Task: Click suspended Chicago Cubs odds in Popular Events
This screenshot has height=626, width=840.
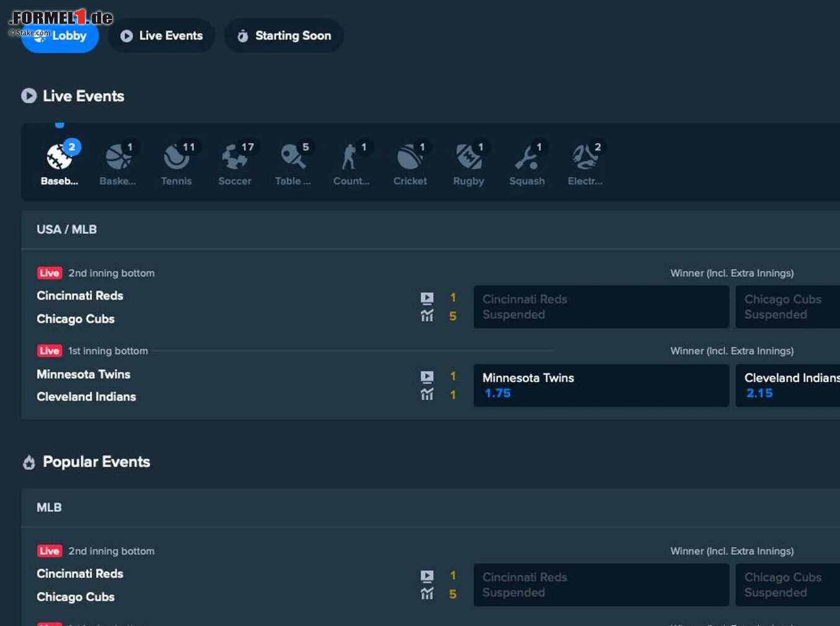Action: pos(787,585)
